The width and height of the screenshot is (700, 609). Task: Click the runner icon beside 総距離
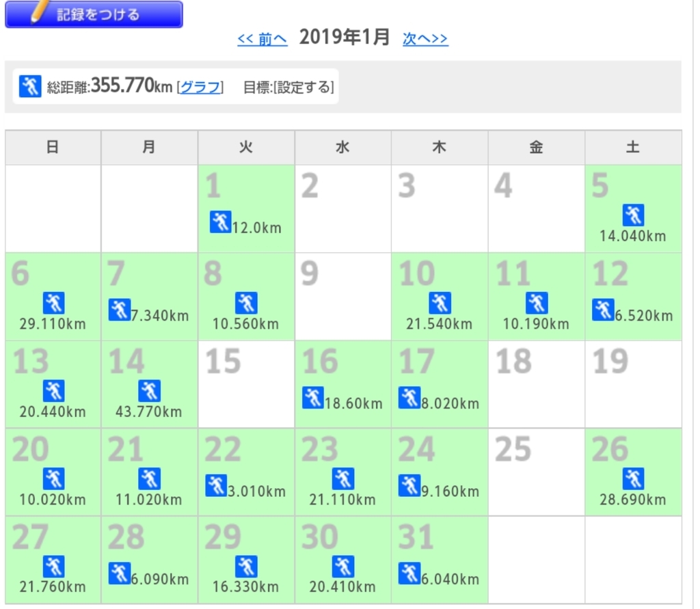tap(30, 85)
